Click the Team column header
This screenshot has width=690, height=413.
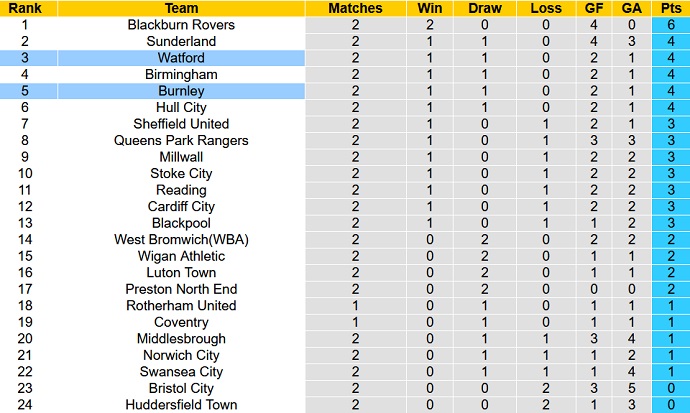point(181,8)
